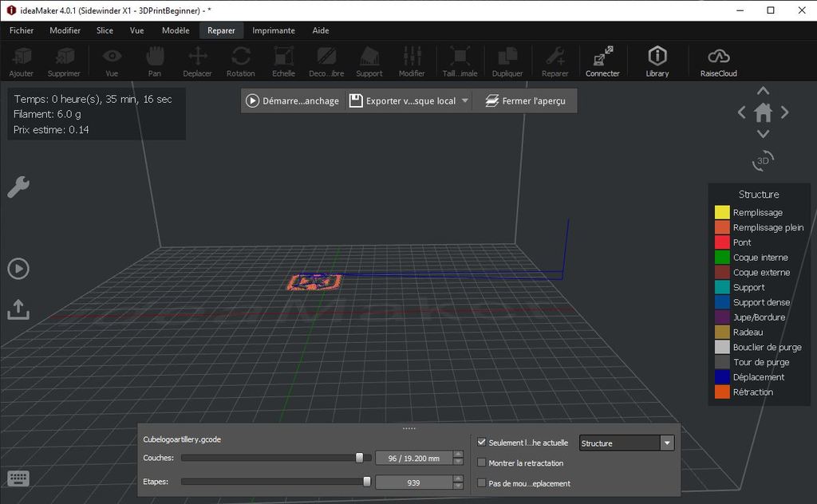Switch to the Reparer menu tab
817x504 pixels.
coord(221,30)
